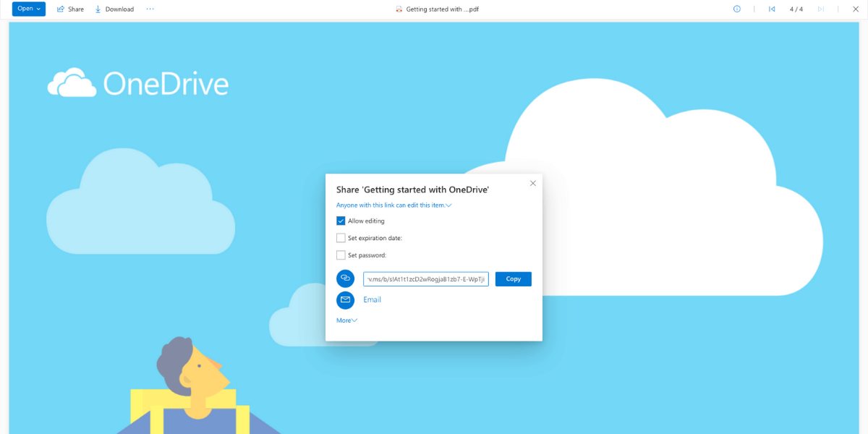
Task: Click Share in the top toolbar
Action: click(x=71, y=9)
